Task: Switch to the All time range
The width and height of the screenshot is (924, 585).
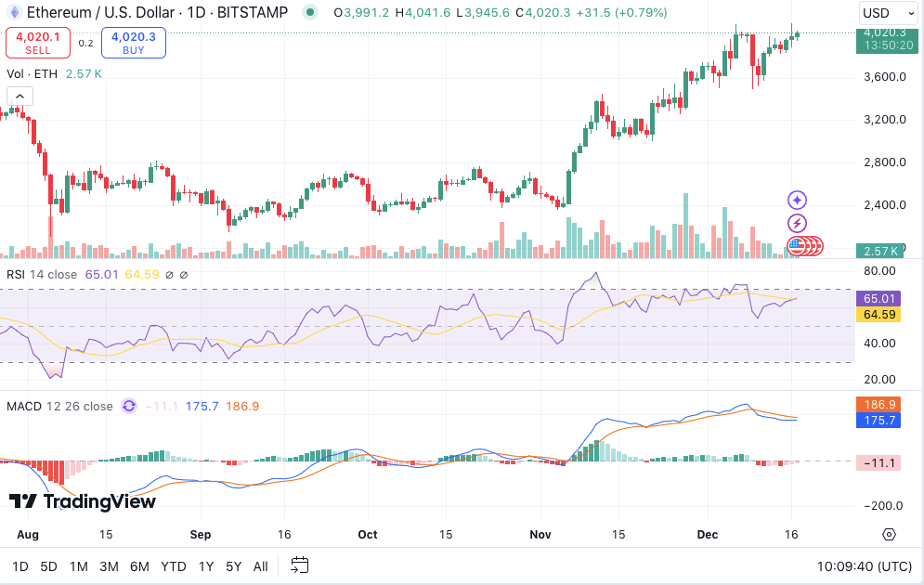Action: (261, 565)
